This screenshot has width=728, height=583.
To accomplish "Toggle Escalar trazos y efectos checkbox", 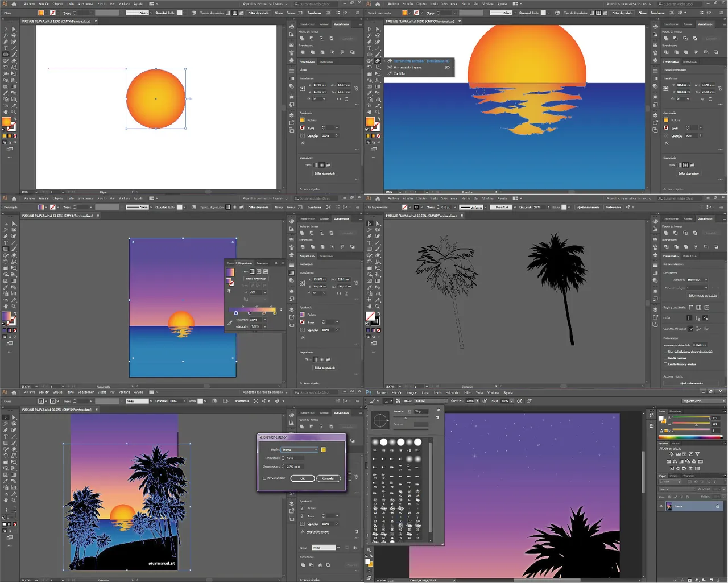I will 665,364.
